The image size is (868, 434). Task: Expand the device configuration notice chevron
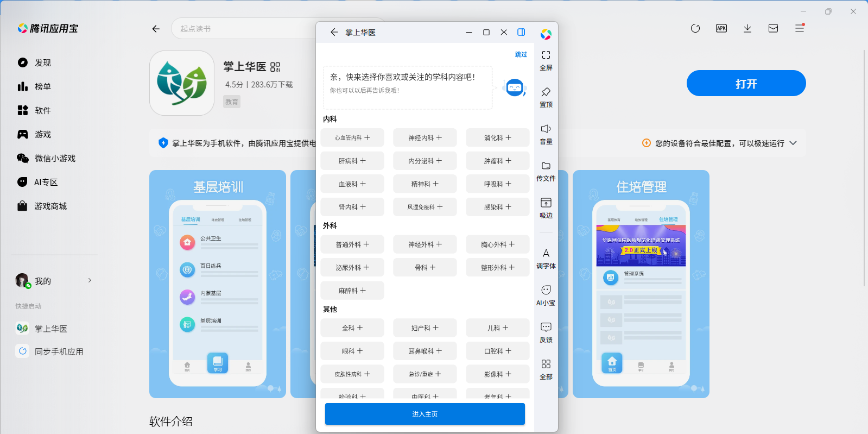tap(793, 143)
